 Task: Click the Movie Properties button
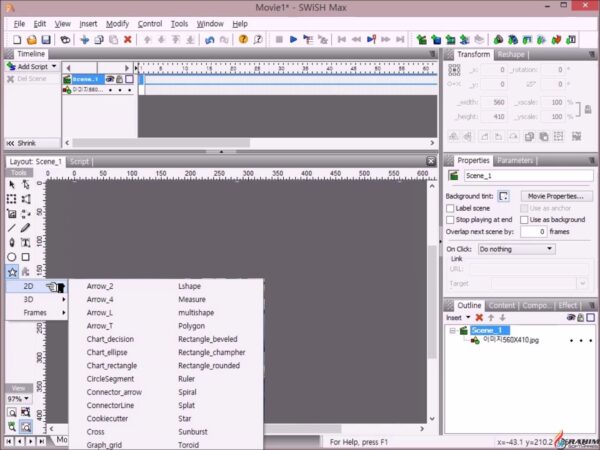[x=557, y=196]
